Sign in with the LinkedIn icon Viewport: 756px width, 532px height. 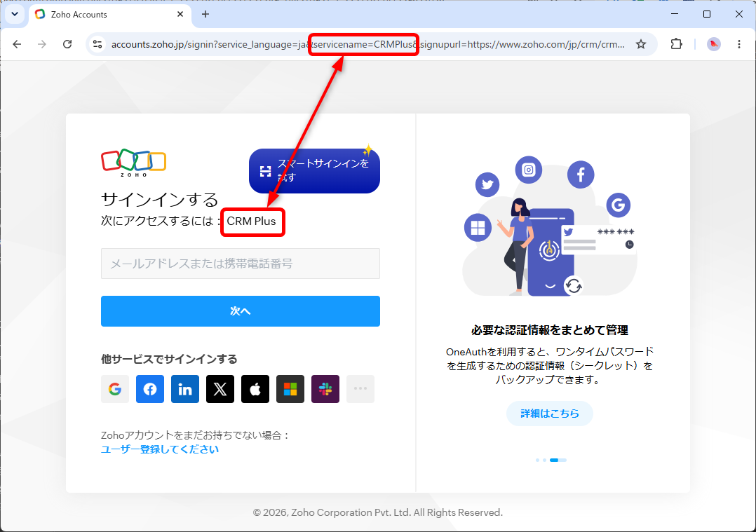185,389
